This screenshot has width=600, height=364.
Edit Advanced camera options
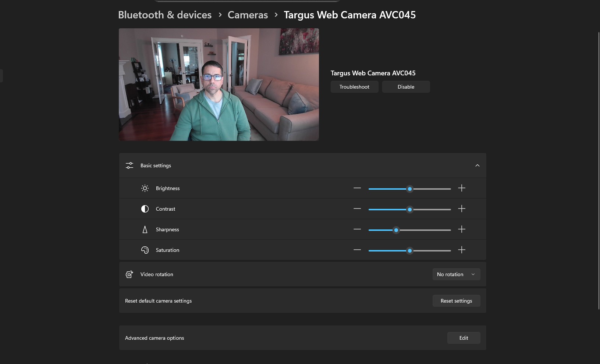click(x=464, y=338)
